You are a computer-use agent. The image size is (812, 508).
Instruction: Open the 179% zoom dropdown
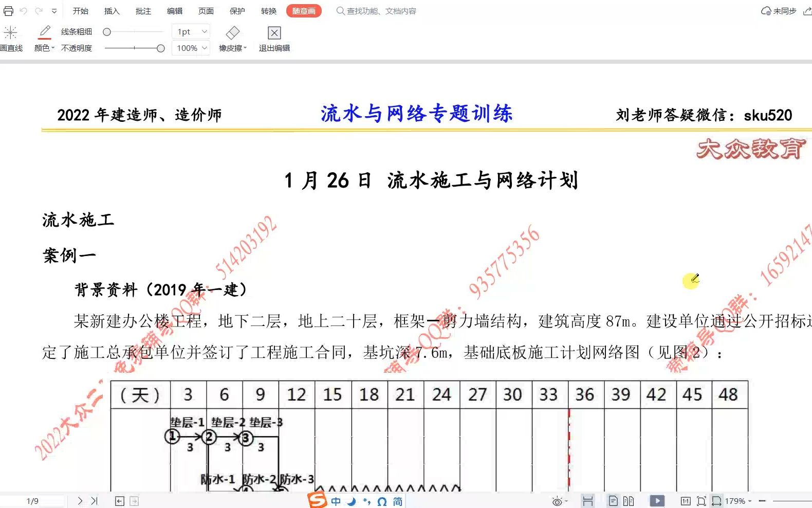pyautogui.click(x=739, y=501)
